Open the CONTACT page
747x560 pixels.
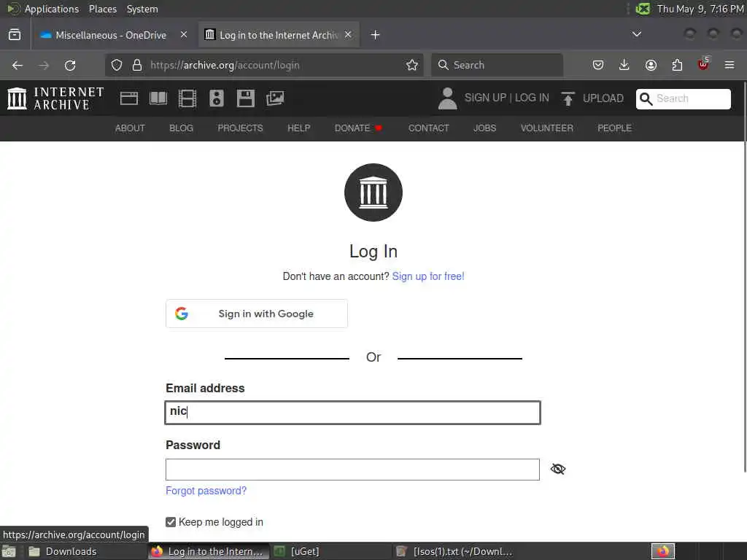tap(429, 128)
